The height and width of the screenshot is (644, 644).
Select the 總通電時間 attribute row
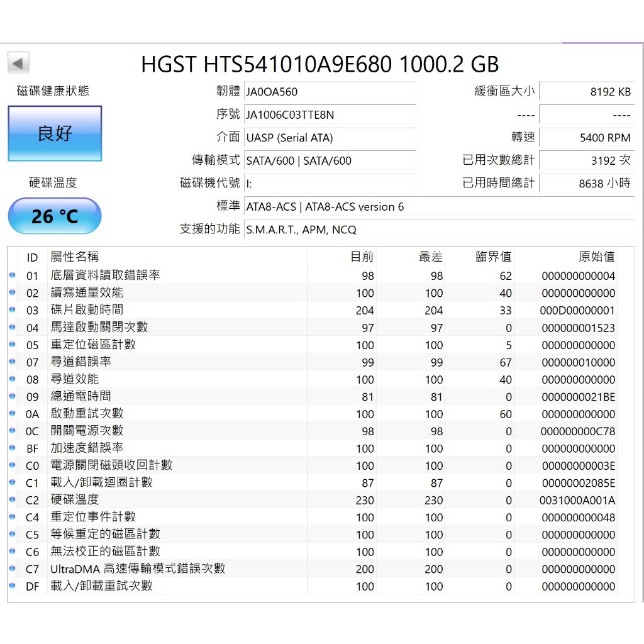[81, 396]
